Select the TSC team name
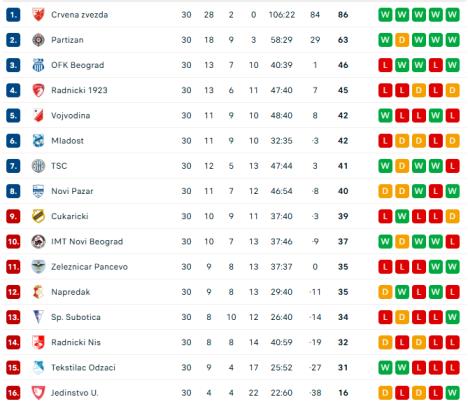The image size is (468, 404). (59, 166)
